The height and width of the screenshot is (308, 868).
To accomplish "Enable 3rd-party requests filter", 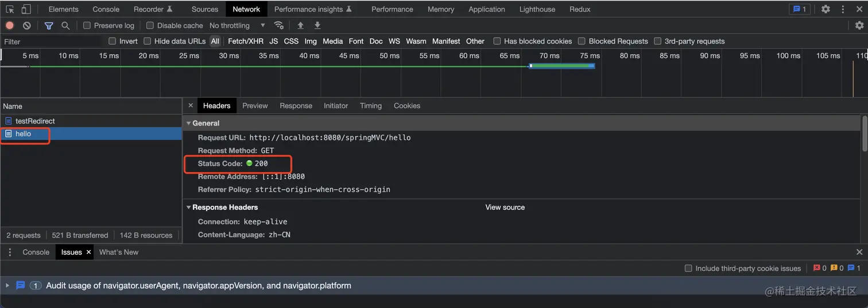I will [658, 41].
